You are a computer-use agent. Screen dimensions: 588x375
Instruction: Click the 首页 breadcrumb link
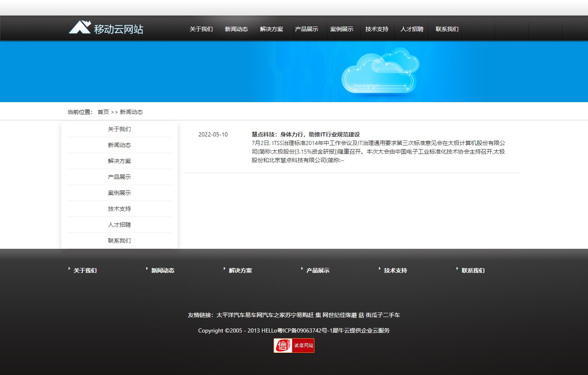tap(103, 112)
